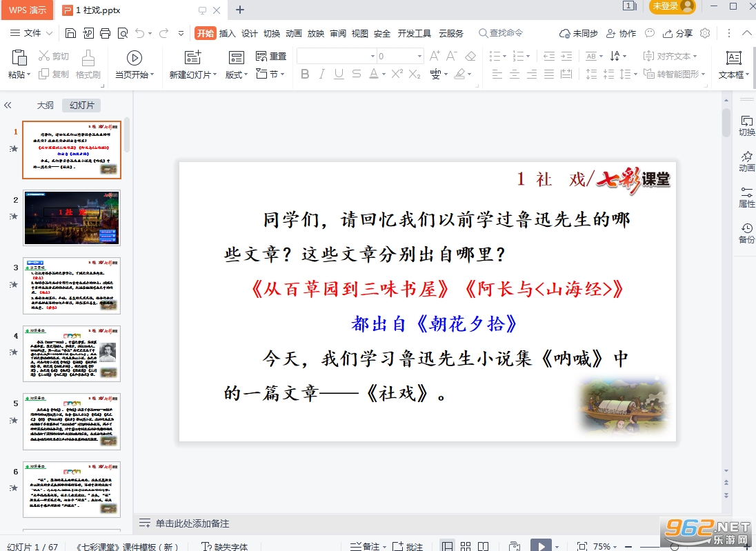Switch to the 大纲 outline tab
Viewport: 756px width, 551px height.
click(46, 105)
